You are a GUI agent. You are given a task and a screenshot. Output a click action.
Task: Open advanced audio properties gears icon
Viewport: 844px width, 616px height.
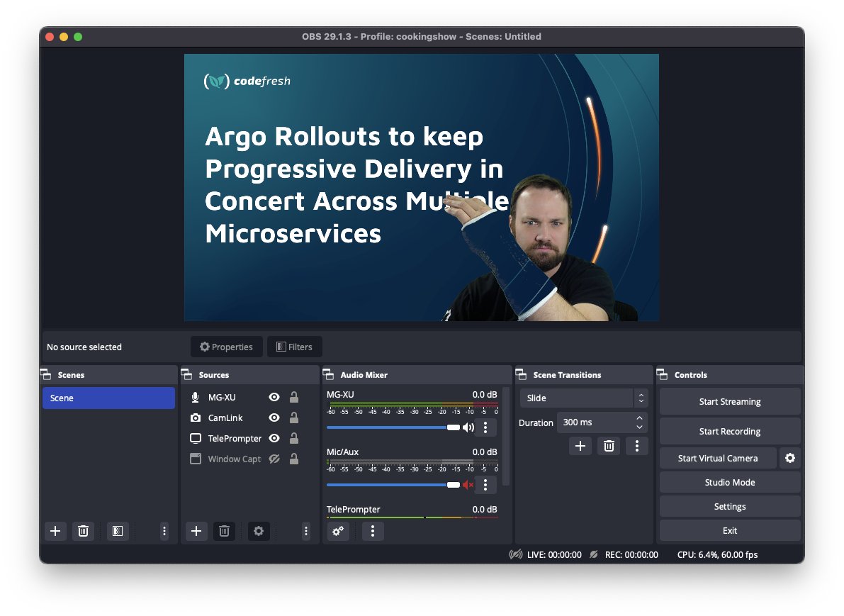(338, 531)
